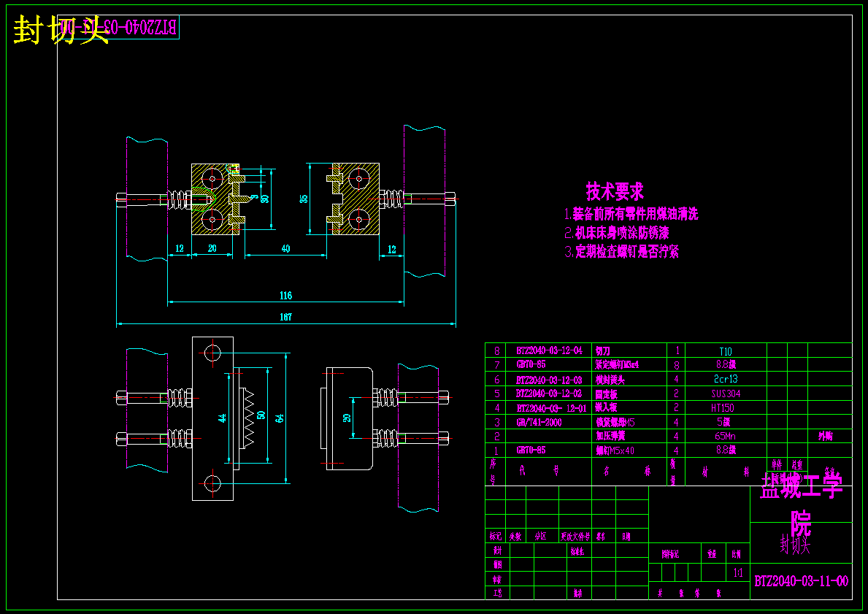This screenshot has width=868, height=614.
Task: Click the 2cr13 material cell
Action: coord(725,379)
